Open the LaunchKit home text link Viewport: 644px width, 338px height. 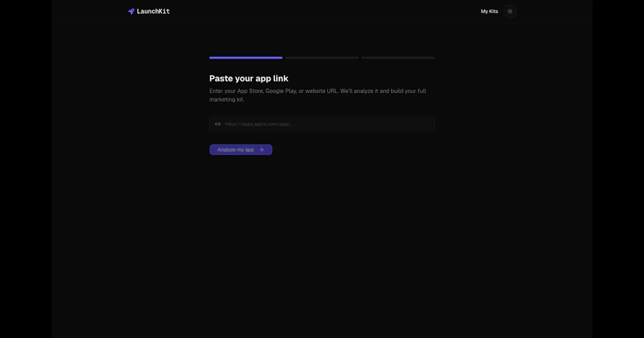[x=153, y=11]
